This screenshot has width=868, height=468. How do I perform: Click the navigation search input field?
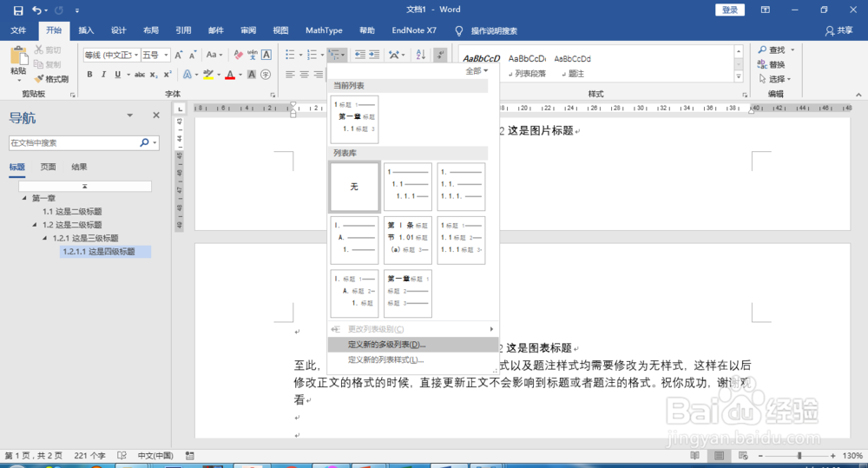tap(73, 142)
